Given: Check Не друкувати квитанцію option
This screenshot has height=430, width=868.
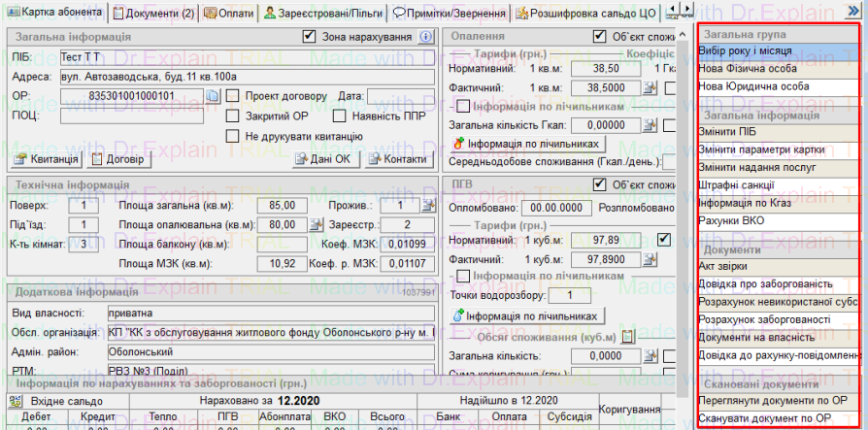Looking at the screenshot, I should click(x=233, y=135).
